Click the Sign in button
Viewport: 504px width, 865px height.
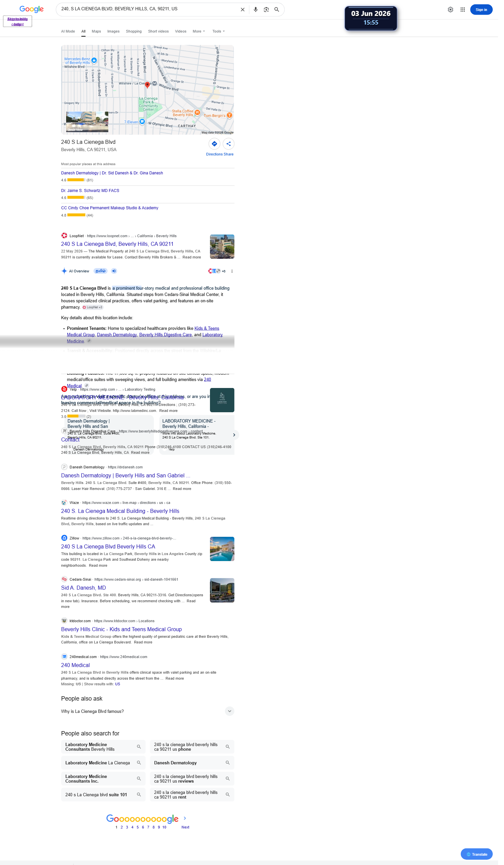(x=481, y=10)
